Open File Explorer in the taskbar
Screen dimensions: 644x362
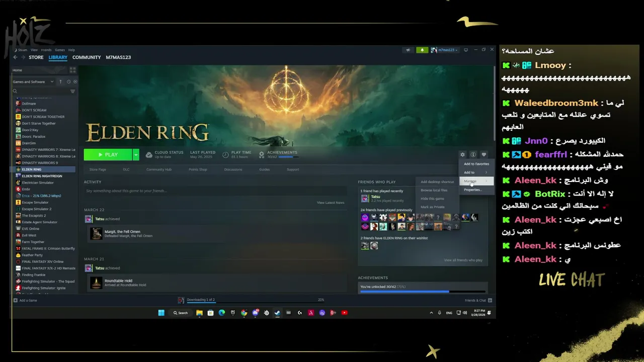tap(199, 313)
